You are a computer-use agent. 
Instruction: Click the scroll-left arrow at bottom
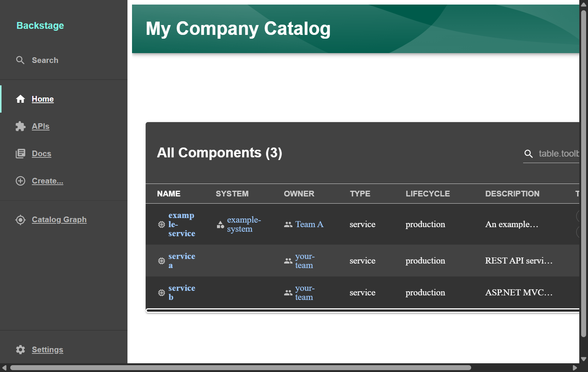pyautogui.click(x=4, y=368)
